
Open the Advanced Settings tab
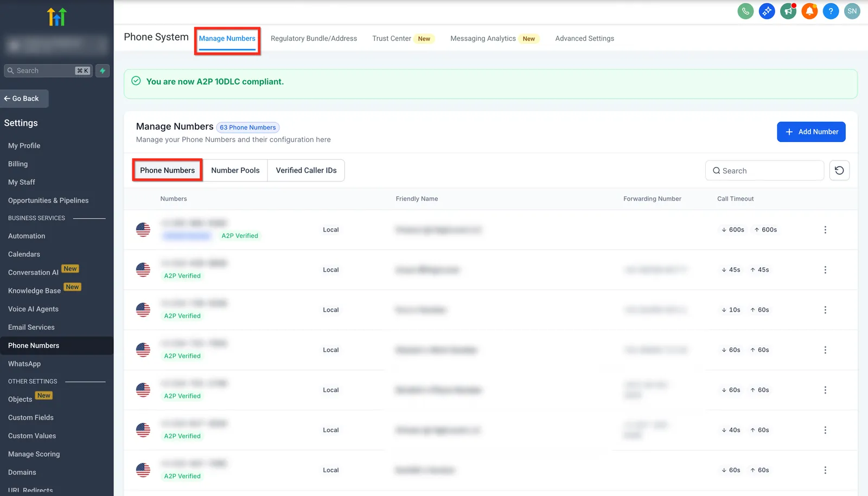585,38
